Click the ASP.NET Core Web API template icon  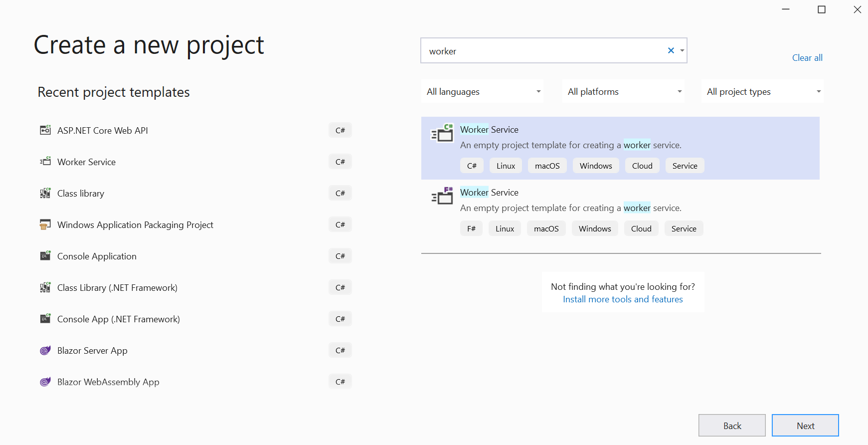(45, 130)
